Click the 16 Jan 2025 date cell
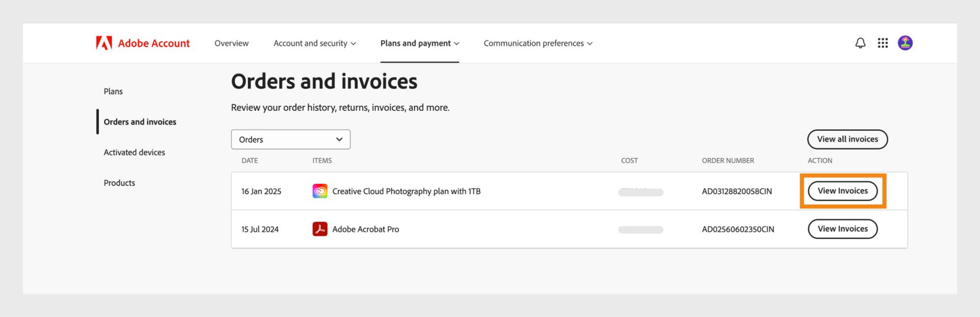The width and height of the screenshot is (980, 317). (261, 191)
